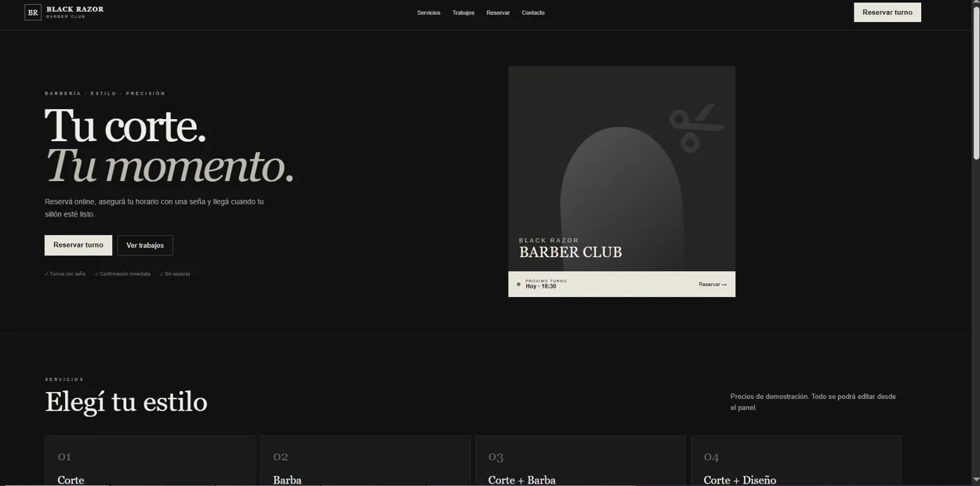Open the Ver trabajos button

[145, 245]
